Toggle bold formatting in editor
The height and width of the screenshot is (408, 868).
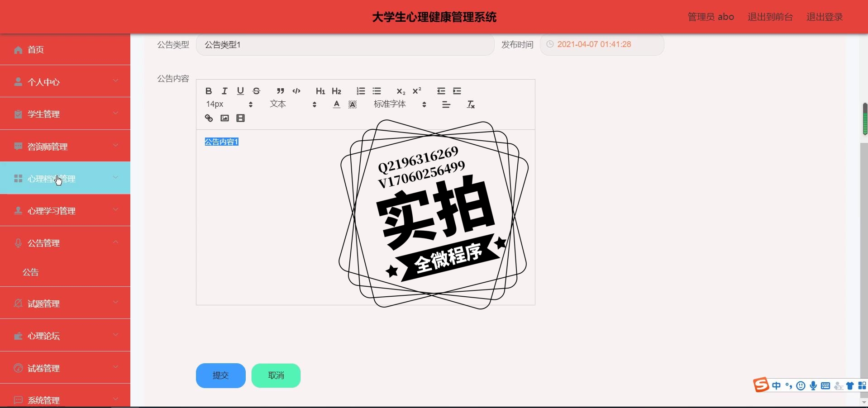[x=208, y=91]
